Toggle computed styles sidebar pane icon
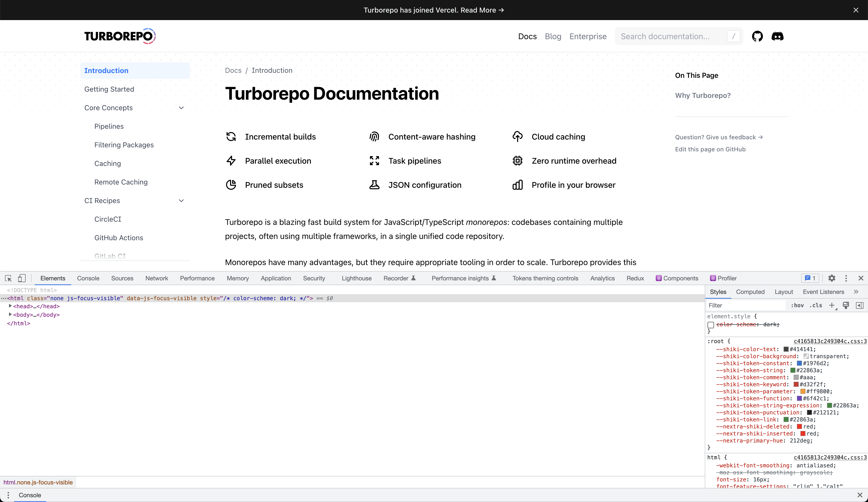Viewport: 868px width, 502px height. click(860, 305)
